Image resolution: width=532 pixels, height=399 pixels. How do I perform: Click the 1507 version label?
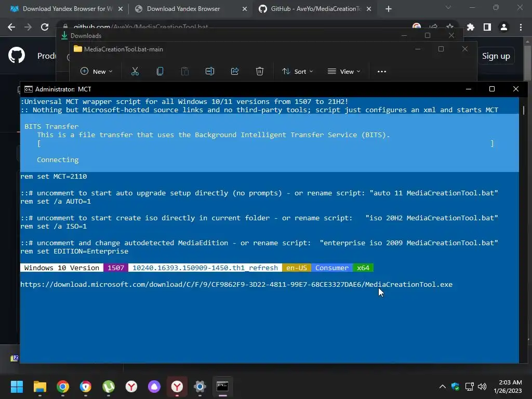pos(116,268)
